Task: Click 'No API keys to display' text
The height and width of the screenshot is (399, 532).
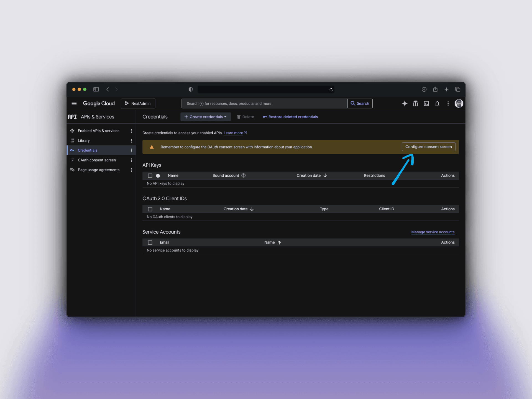Action: click(x=165, y=183)
